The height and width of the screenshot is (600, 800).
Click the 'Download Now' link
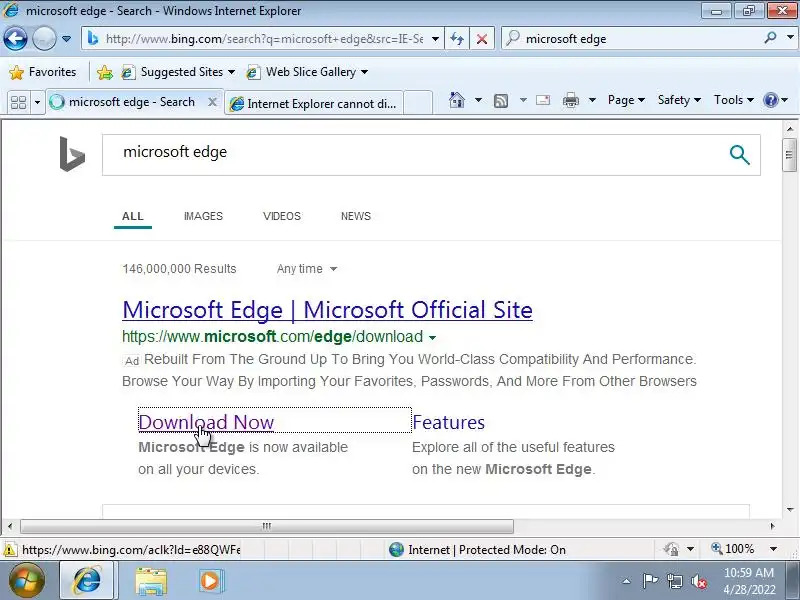pos(206,422)
